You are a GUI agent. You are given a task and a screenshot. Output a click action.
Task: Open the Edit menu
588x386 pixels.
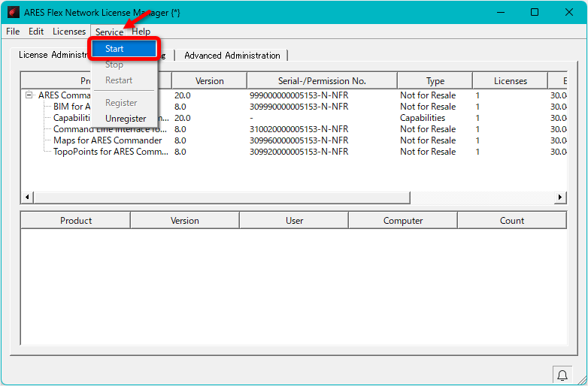pyautogui.click(x=36, y=32)
